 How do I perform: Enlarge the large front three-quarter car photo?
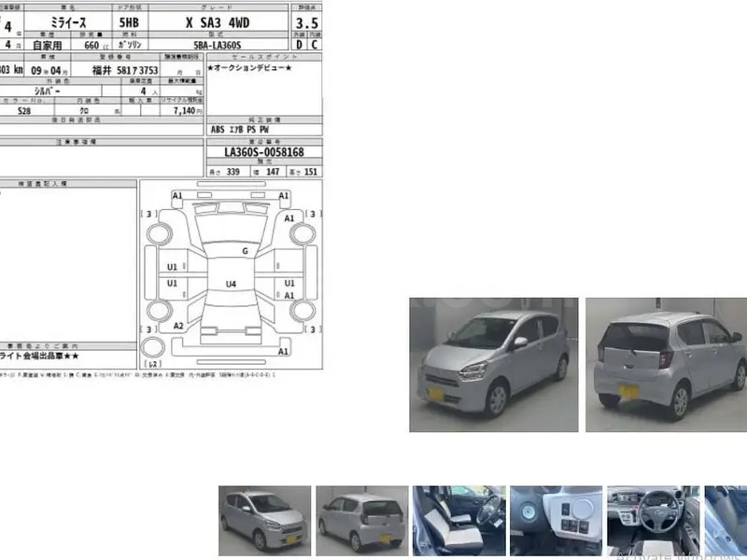tap(493, 365)
